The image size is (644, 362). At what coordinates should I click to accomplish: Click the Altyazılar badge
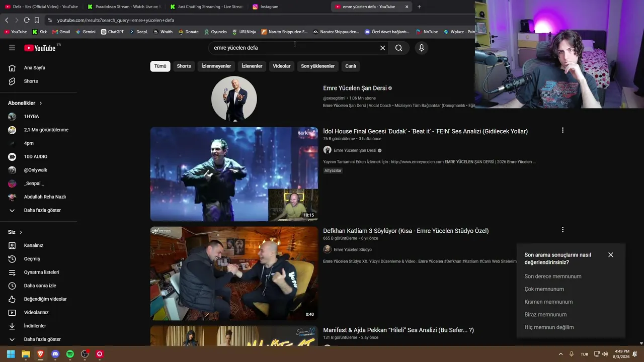click(x=333, y=170)
